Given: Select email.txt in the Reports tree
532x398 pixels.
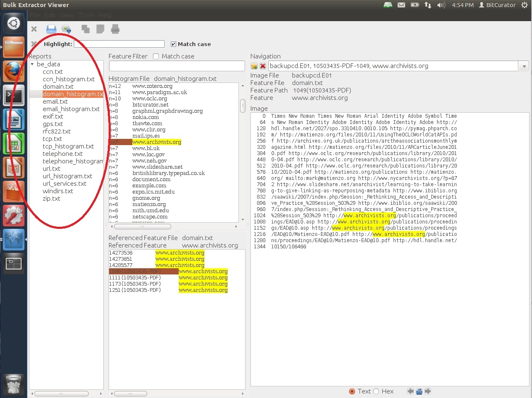Looking at the screenshot, I should (x=55, y=102).
